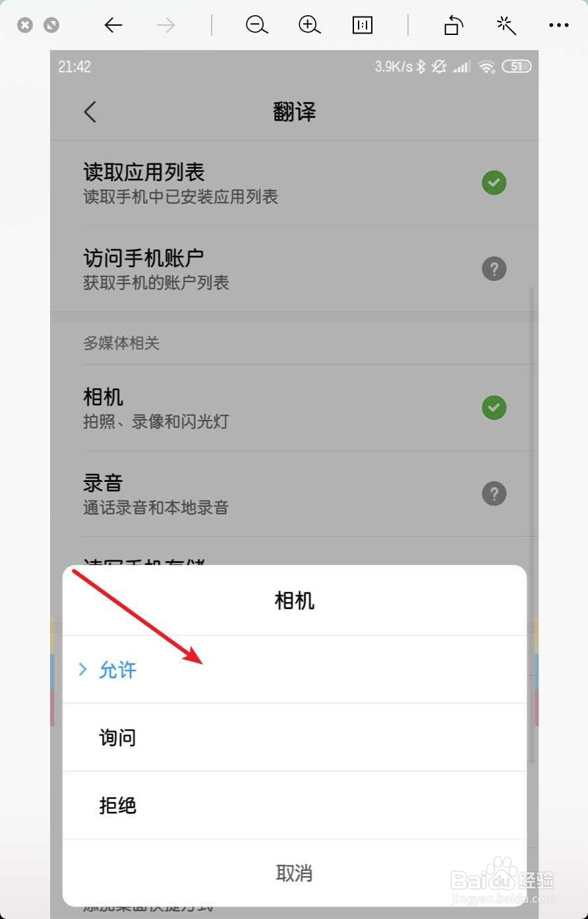This screenshot has height=919, width=588.
Task: Rotate the image with rotate icon
Action: 454,25
